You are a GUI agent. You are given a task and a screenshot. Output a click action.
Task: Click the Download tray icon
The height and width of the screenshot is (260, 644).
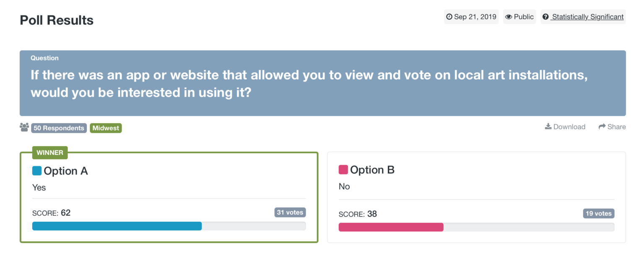548,126
